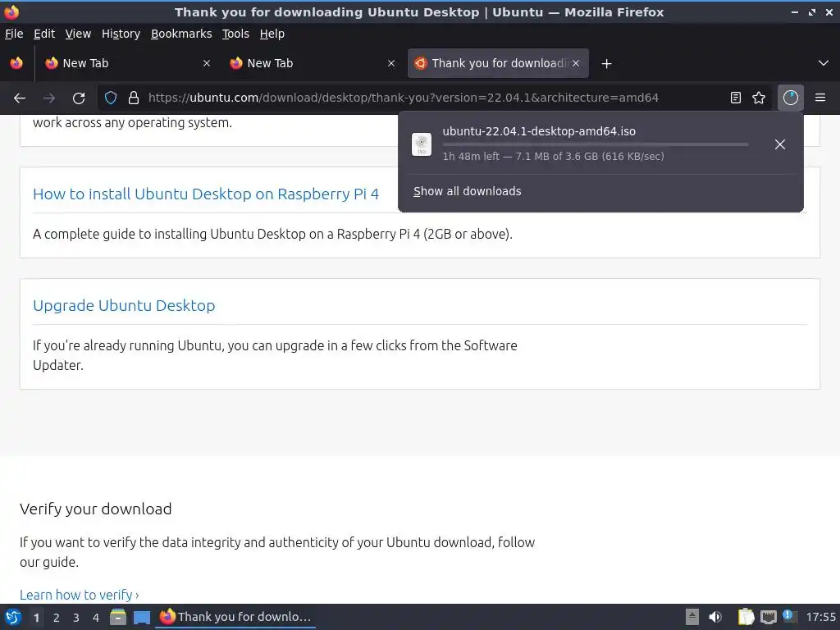Select Firefox window in taskbar

point(235,617)
